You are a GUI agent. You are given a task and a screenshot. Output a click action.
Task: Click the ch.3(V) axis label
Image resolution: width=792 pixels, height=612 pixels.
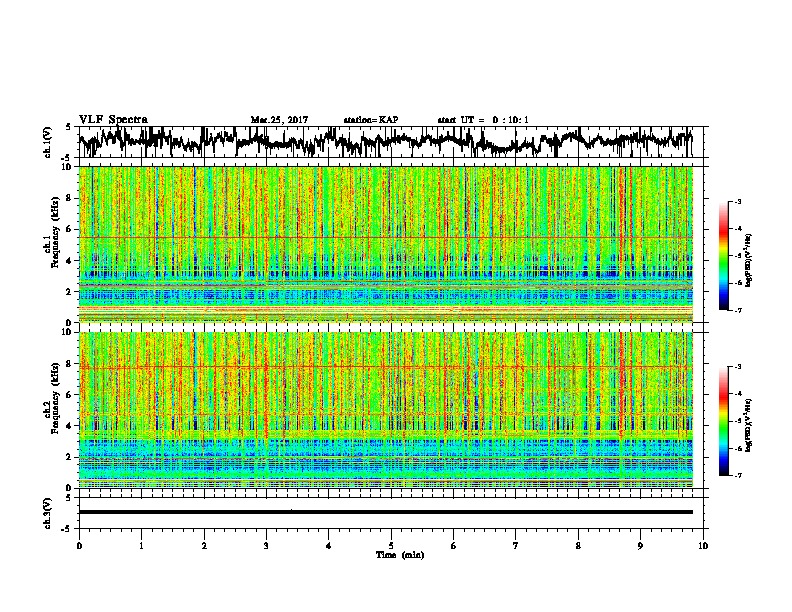coord(48,513)
